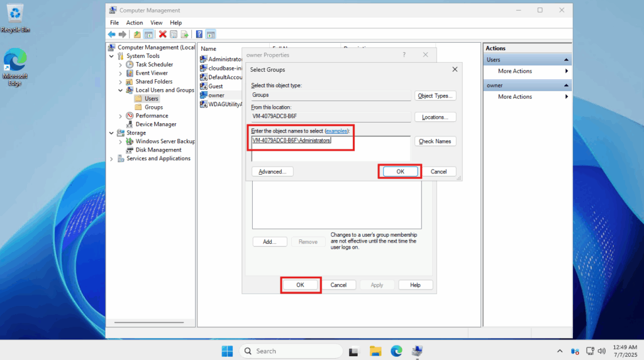Click the blue Help question mark toolbar icon
This screenshot has width=644, height=360.
pos(199,35)
